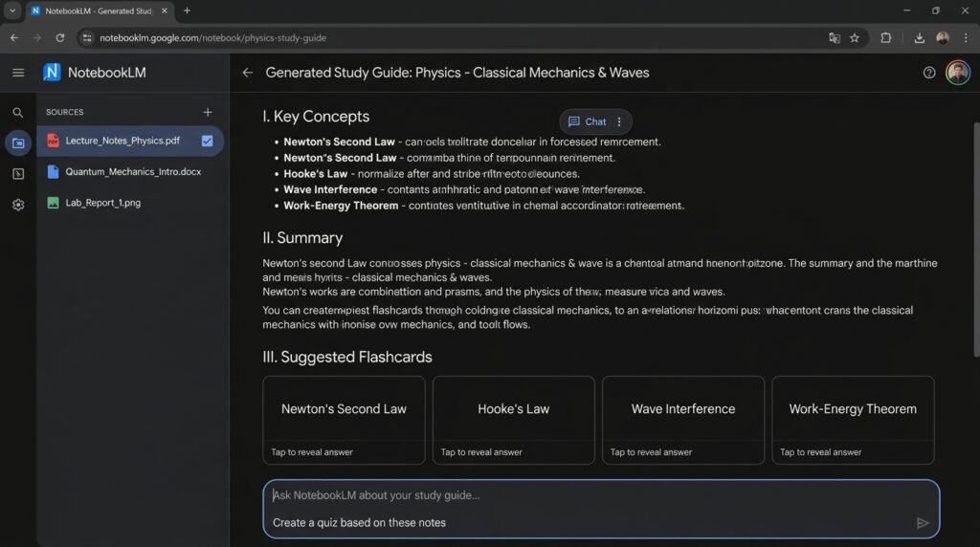Image resolution: width=980 pixels, height=547 pixels.
Task: Close the NotebookLM browser tab
Action: coord(165,11)
